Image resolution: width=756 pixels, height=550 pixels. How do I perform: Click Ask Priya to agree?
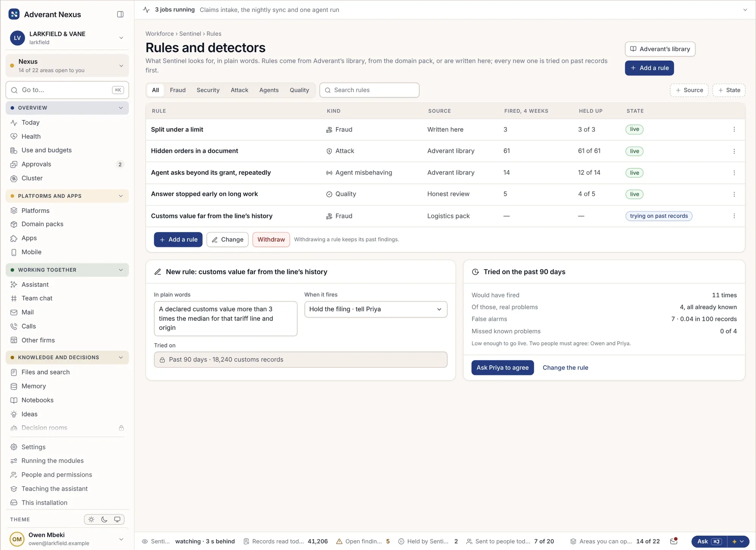tap(502, 368)
